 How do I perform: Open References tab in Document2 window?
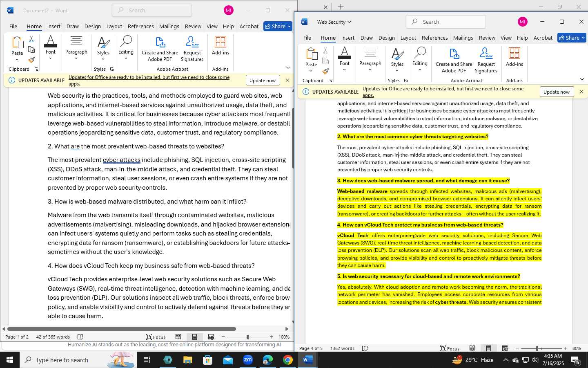point(140,26)
